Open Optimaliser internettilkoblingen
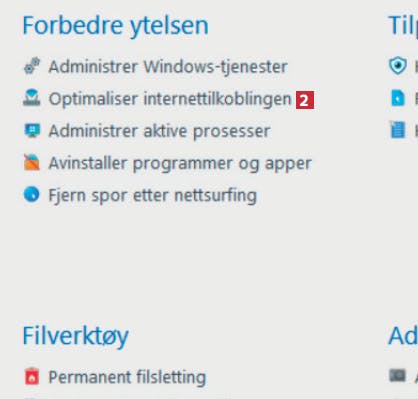This screenshot has height=399, width=418. pos(170,99)
